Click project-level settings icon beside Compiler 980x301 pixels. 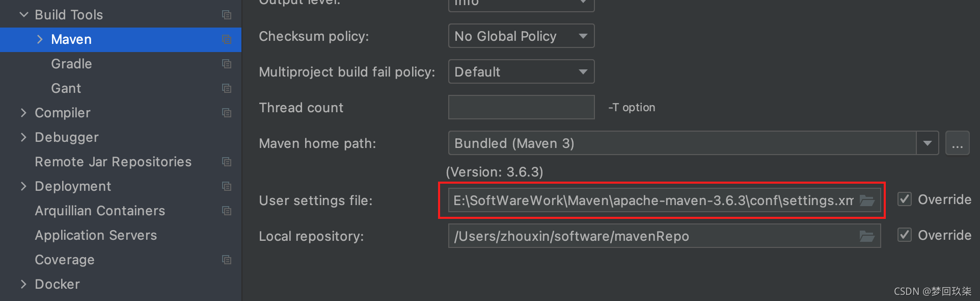tap(227, 113)
